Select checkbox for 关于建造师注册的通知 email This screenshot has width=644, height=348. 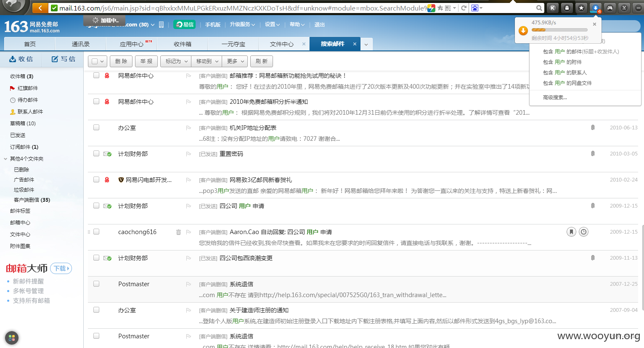coord(96,310)
